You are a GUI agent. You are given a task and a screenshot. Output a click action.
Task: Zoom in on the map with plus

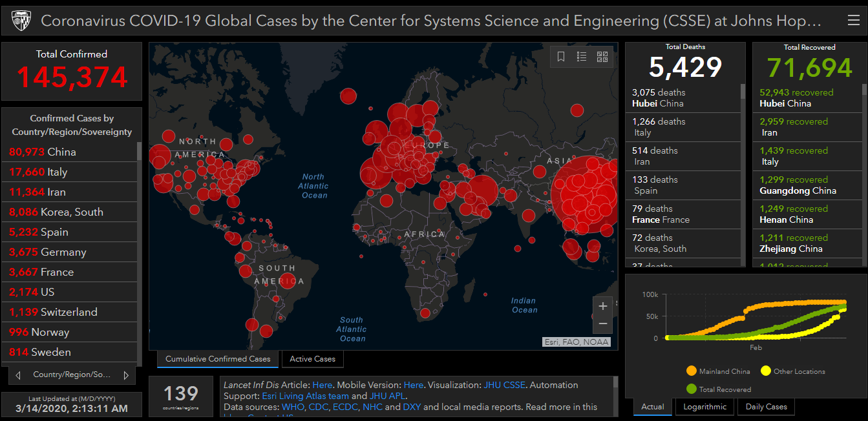pyautogui.click(x=603, y=306)
